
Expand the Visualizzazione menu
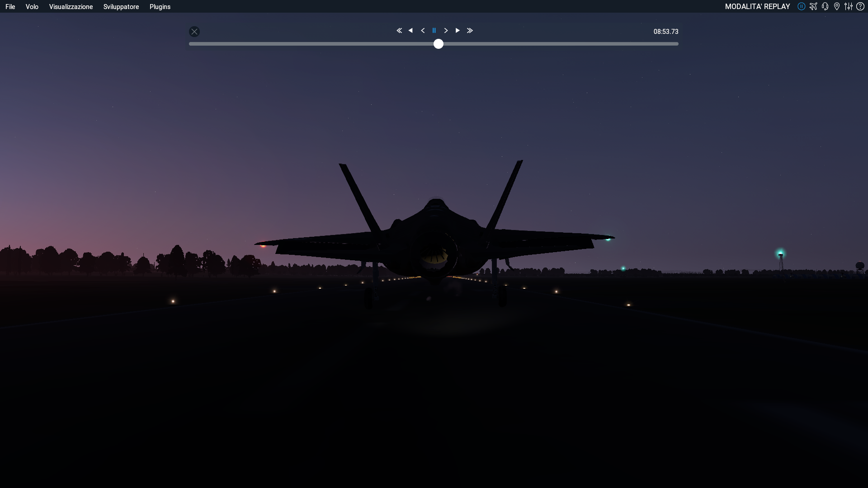(x=71, y=7)
